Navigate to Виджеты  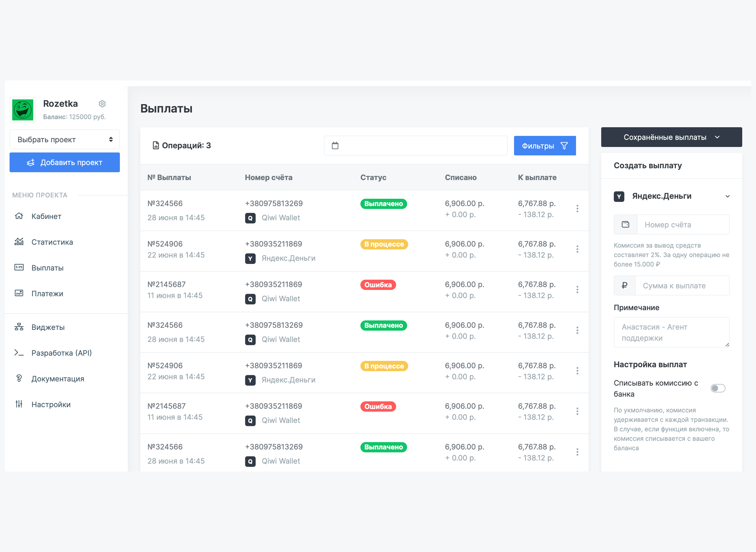(48, 327)
